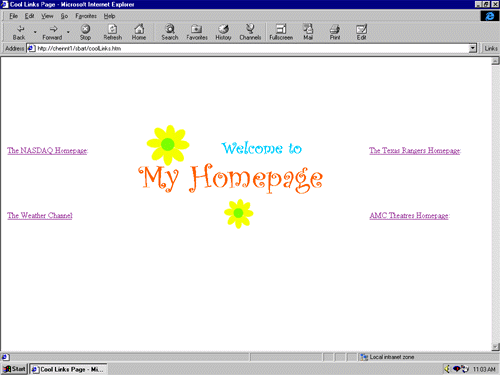Follow The NASDAQ Homepage link
The width and height of the screenshot is (500, 375).
pyautogui.click(x=47, y=151)
